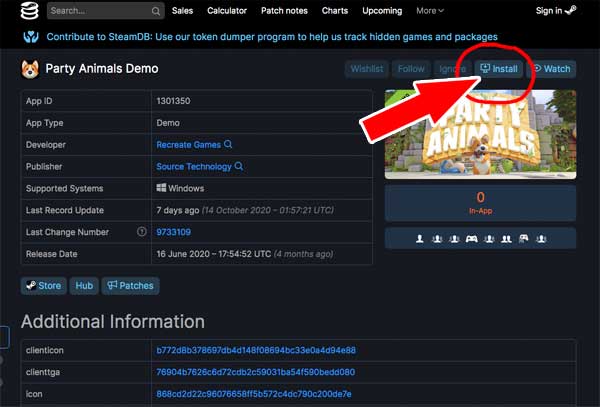Select the App ID value 1301350
Screen dimensions: 600x407
(x=173, y=101)
